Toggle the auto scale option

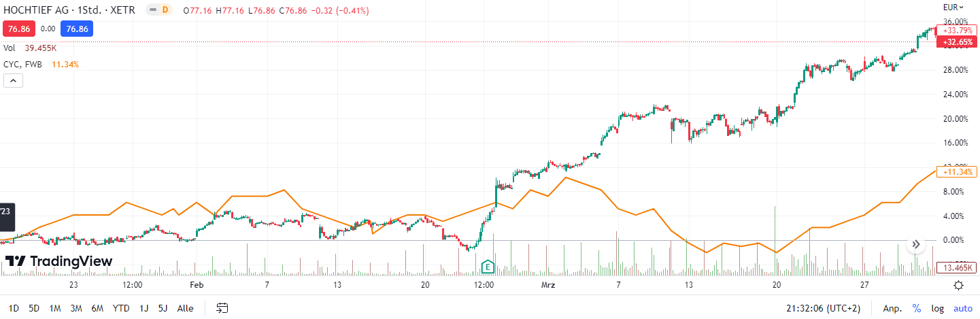[x=963, y=308]
